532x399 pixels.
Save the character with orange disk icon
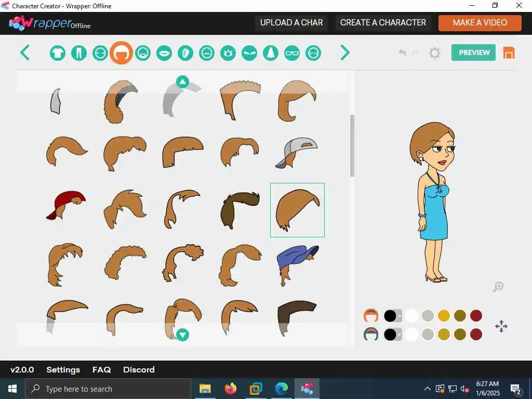pyautogui.click(x=509, y=53)
